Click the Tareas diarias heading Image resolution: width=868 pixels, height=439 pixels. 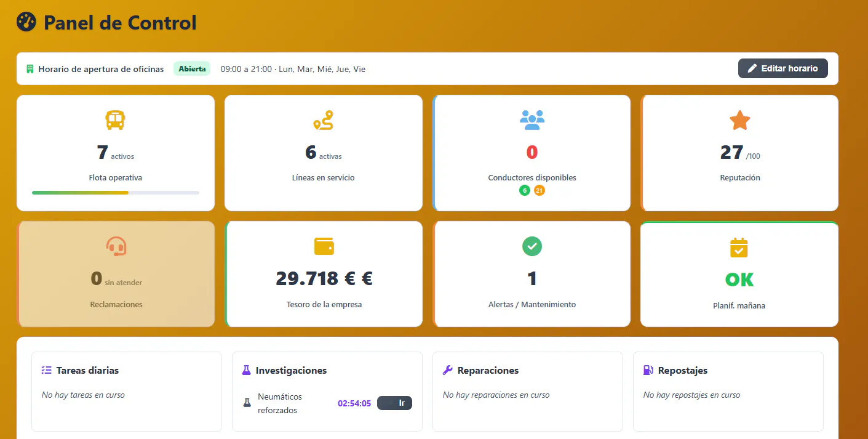click(87, 371)
